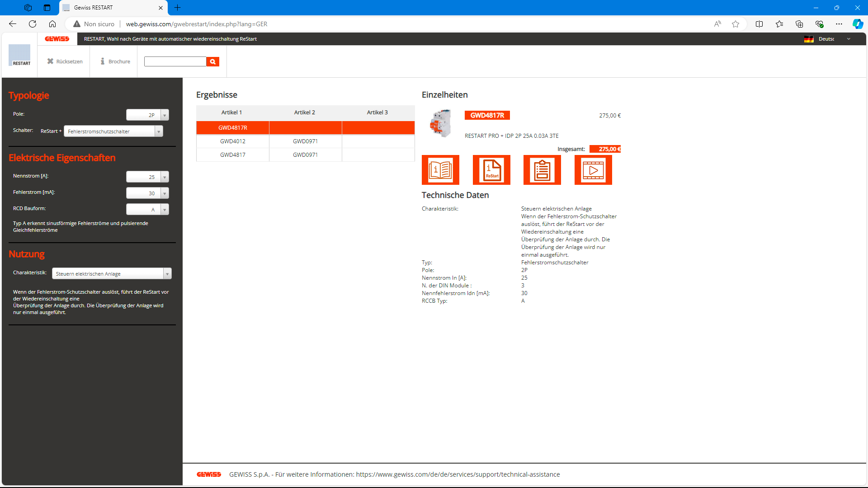Open the product video icon
Image resolution: width=868 pixels, height=488 pixels.
pyautogui.click(x=593, y=170)
